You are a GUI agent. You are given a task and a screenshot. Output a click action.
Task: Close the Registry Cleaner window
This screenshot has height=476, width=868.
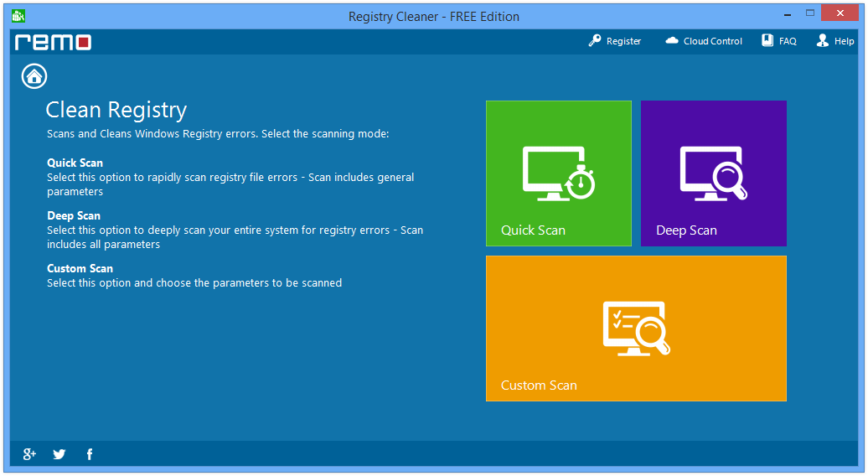tap(840, 13)
